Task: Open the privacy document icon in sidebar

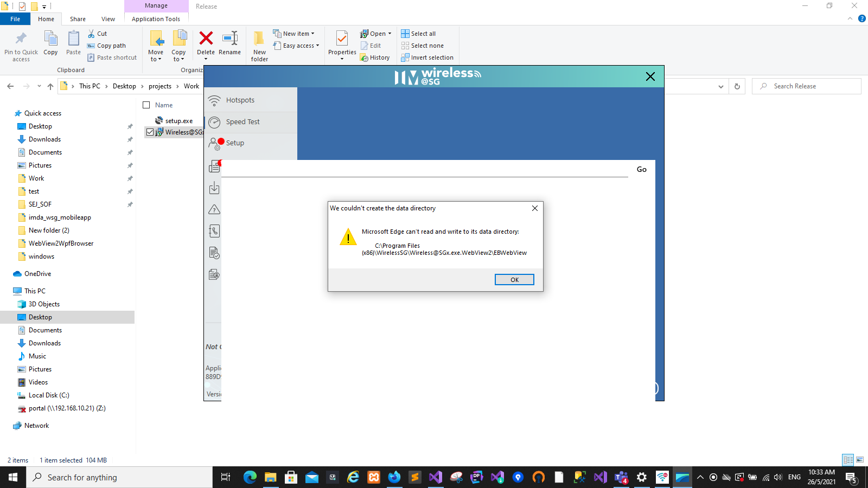Action: (x=214, y=274)
